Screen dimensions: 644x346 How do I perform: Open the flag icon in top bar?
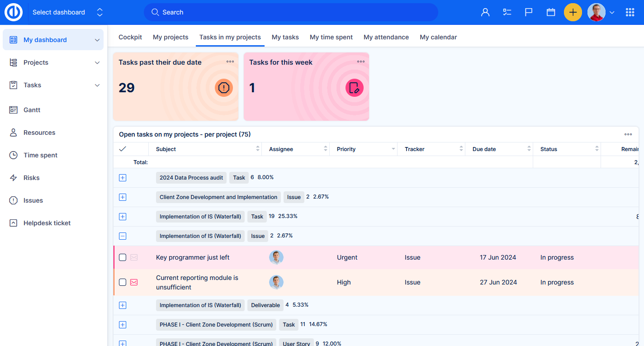point(528,12)
